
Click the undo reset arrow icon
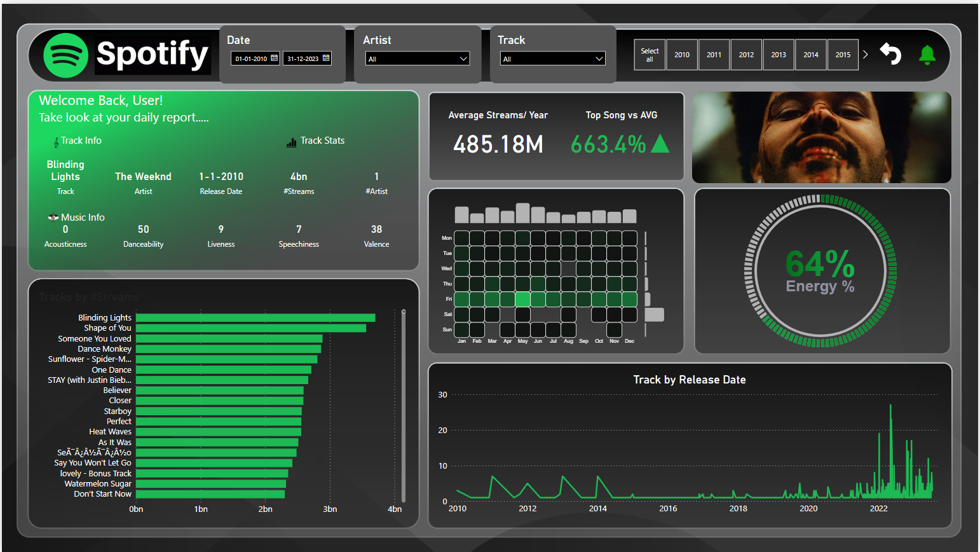click(x=890, y=54)
